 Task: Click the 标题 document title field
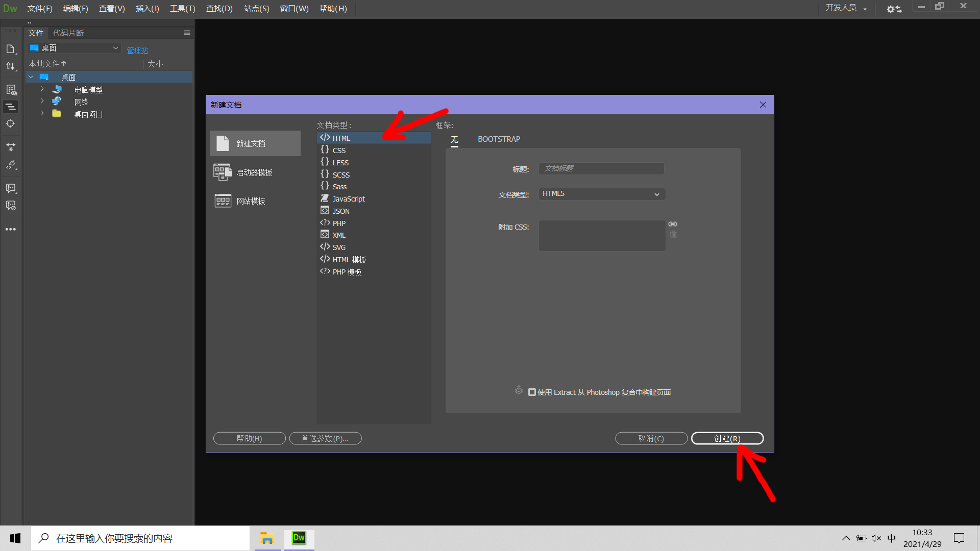(x=601, y=169)
